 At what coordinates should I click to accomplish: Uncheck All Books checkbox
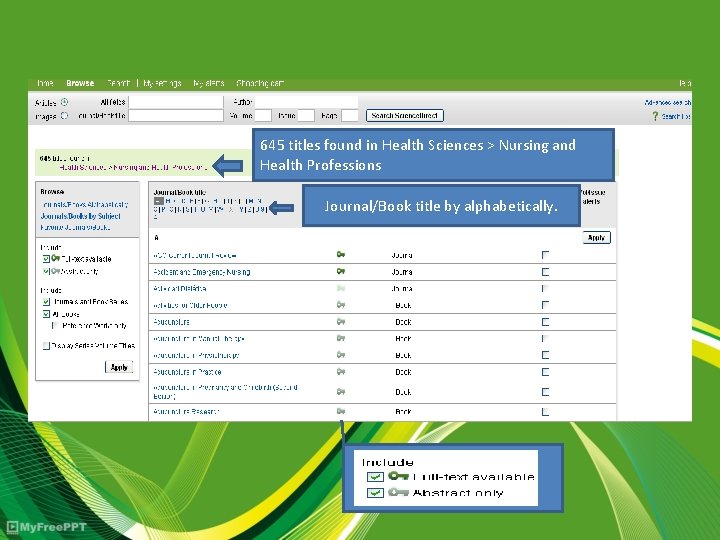(x=46, y=314)
